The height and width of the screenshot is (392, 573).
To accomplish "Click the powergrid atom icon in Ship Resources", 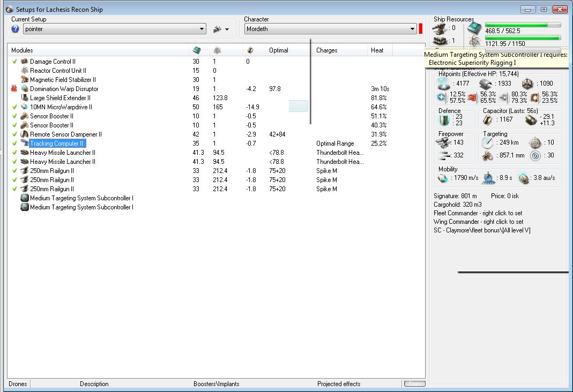I will (474, 41).
